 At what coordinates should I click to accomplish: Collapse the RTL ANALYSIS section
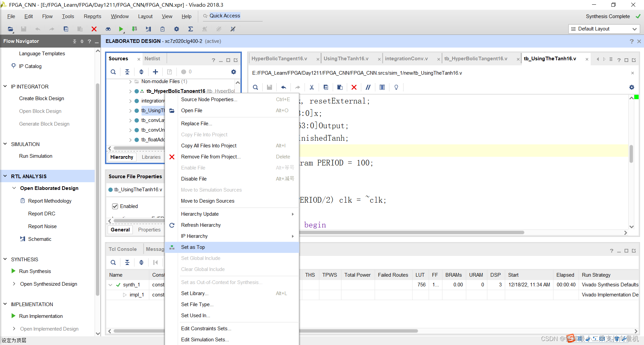(5, 176)
